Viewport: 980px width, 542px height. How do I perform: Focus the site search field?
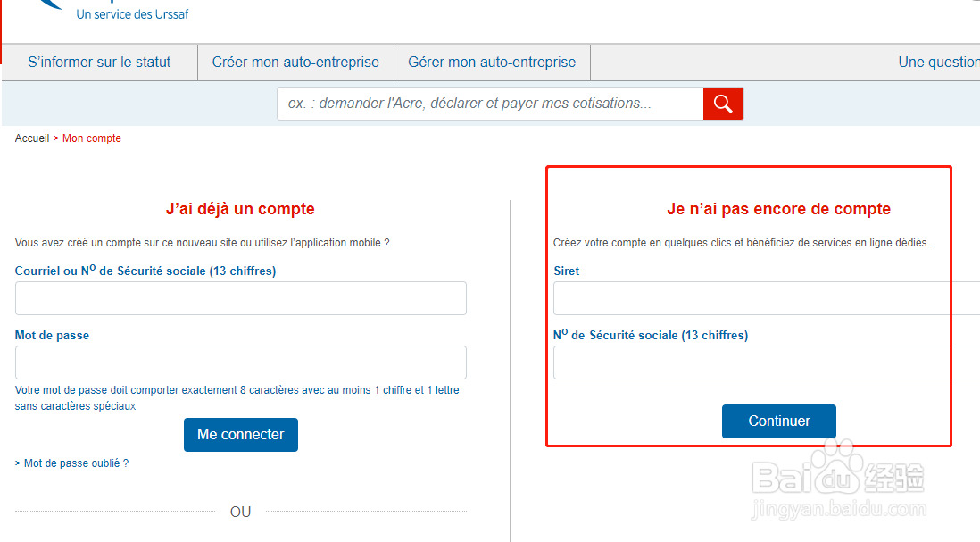[490, 104]
